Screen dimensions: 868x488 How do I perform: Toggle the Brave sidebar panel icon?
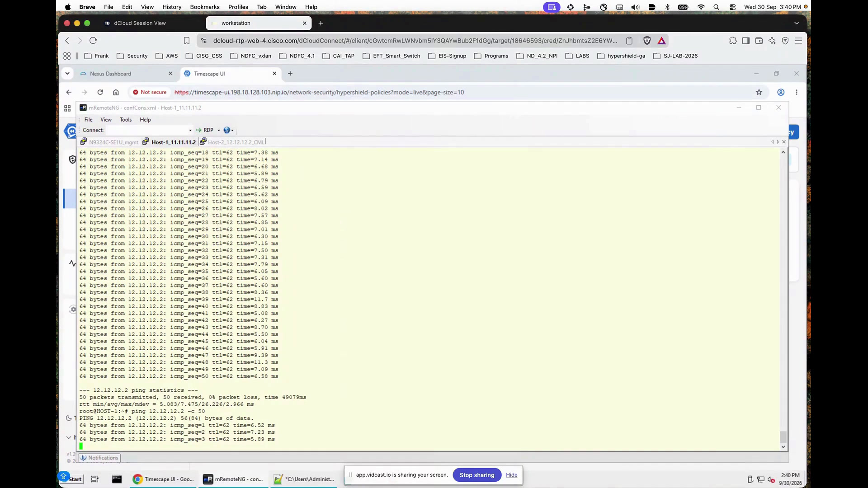click(x=746, y=41)
